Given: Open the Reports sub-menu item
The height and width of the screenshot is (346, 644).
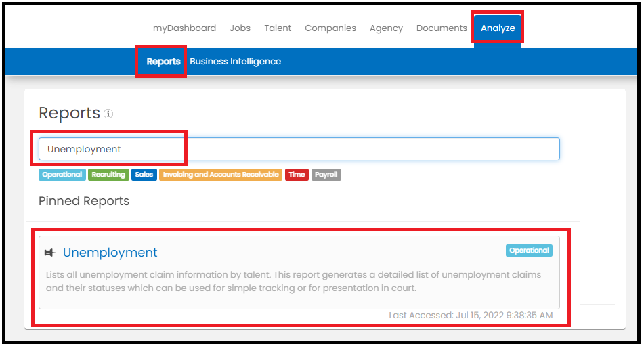Looking at the screenshot, I should tap(163, 61).
